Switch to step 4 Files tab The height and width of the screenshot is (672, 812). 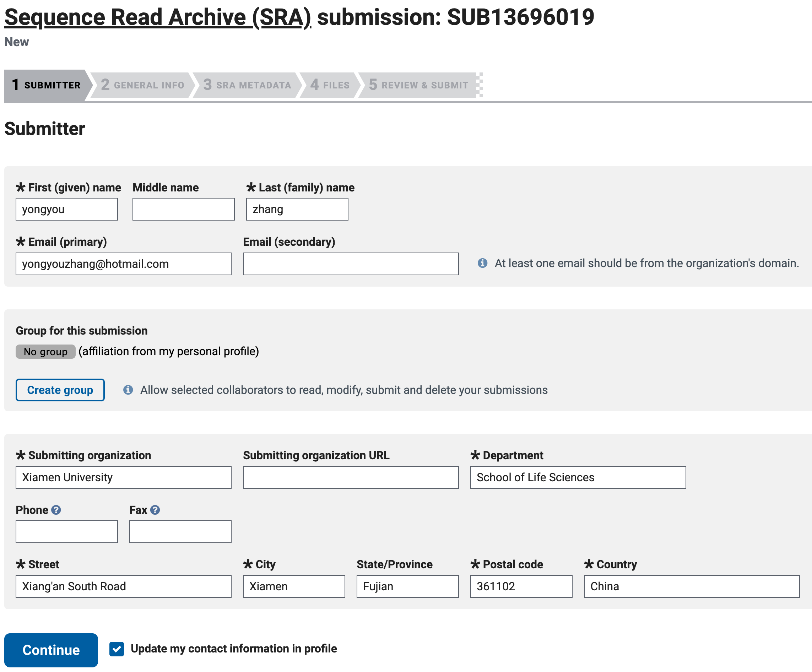click(330, 85)
